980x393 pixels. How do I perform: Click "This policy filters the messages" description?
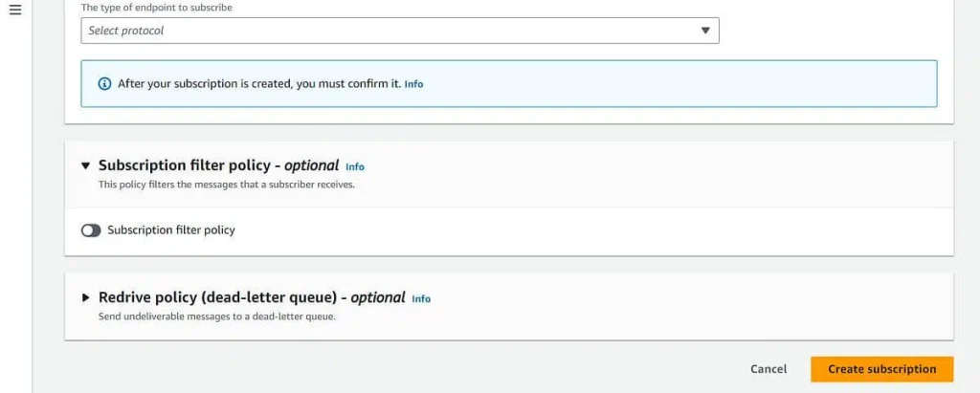pyautogui.click(x=227, y=185)
